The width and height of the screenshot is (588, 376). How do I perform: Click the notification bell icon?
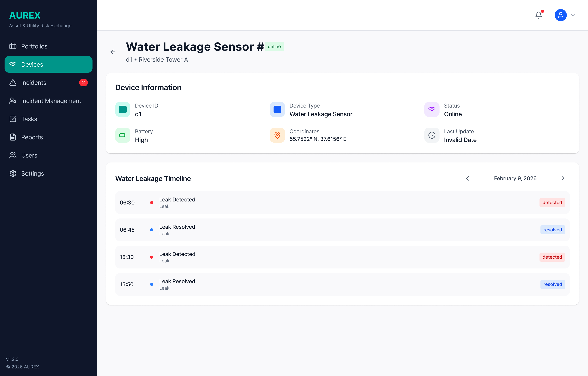click(x=539, y=15)
